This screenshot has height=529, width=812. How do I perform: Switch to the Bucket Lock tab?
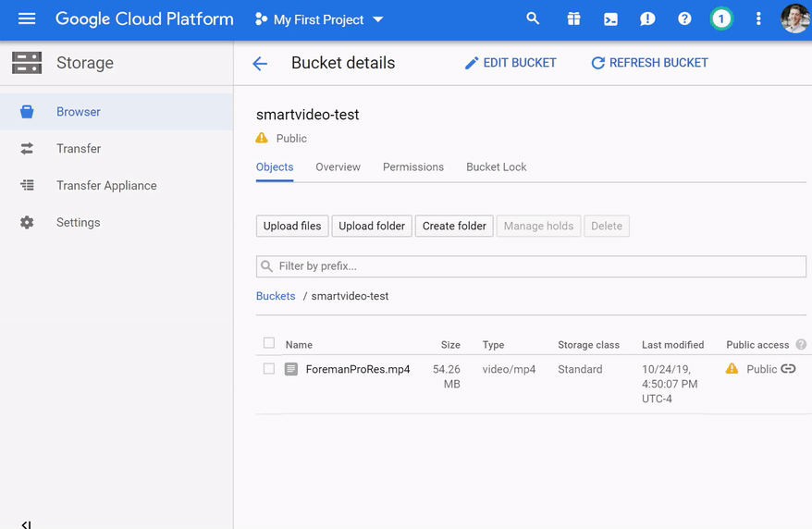(x=496, y=167)
